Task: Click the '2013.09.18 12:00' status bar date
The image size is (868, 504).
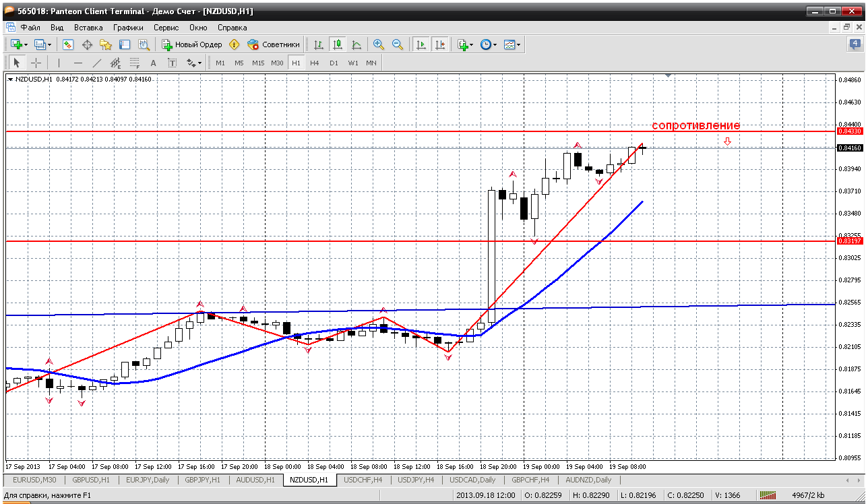Action: coord(485,495)
